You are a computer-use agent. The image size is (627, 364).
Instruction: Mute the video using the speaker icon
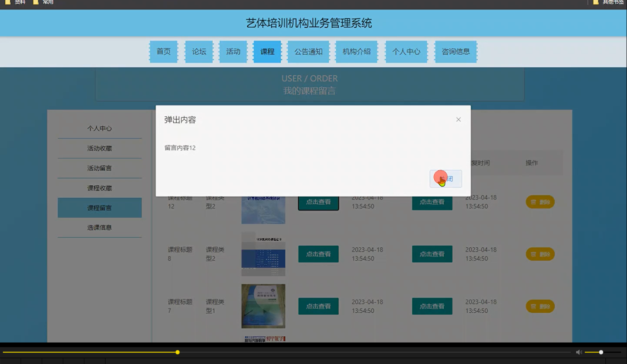578,352
